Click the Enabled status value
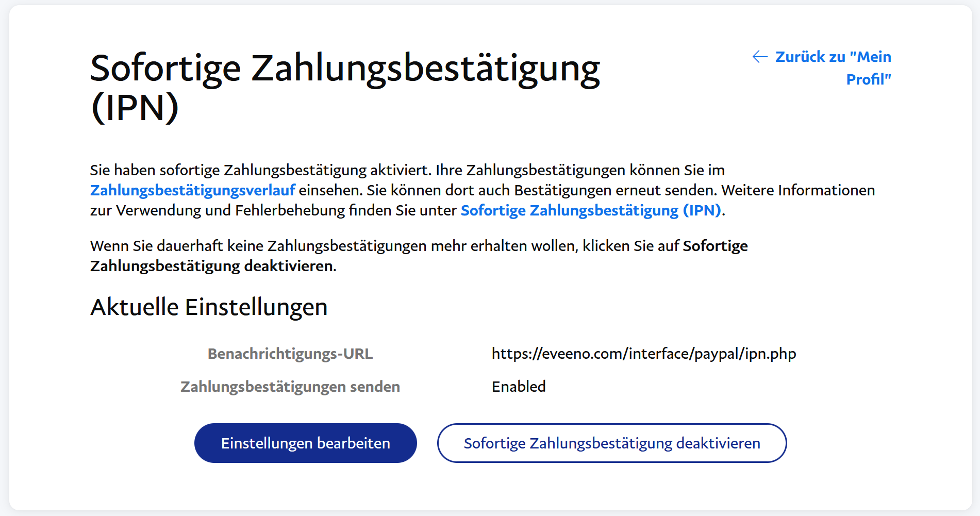Viewport: 980px width, 516px height. tap(518, 387)
